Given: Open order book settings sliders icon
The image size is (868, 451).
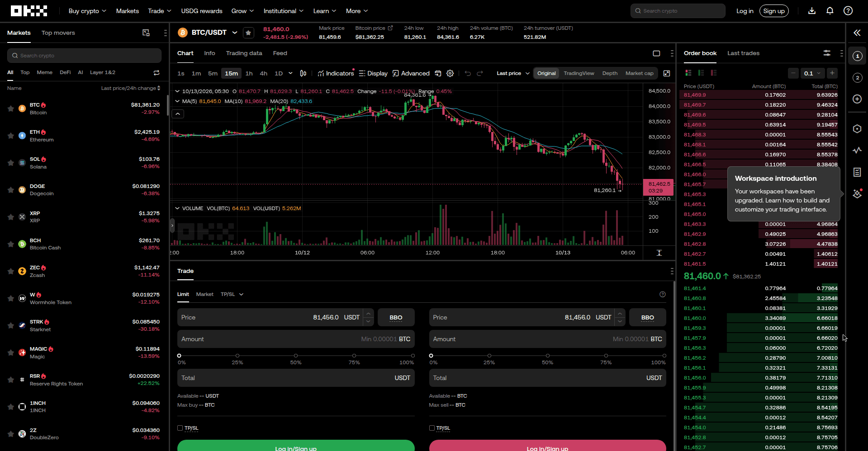Looking at the screenshot, I should pos(827,53).
